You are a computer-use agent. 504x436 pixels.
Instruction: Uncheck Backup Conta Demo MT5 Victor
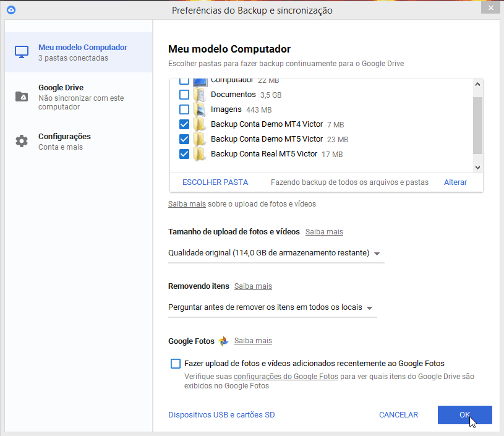pos(184,139)
